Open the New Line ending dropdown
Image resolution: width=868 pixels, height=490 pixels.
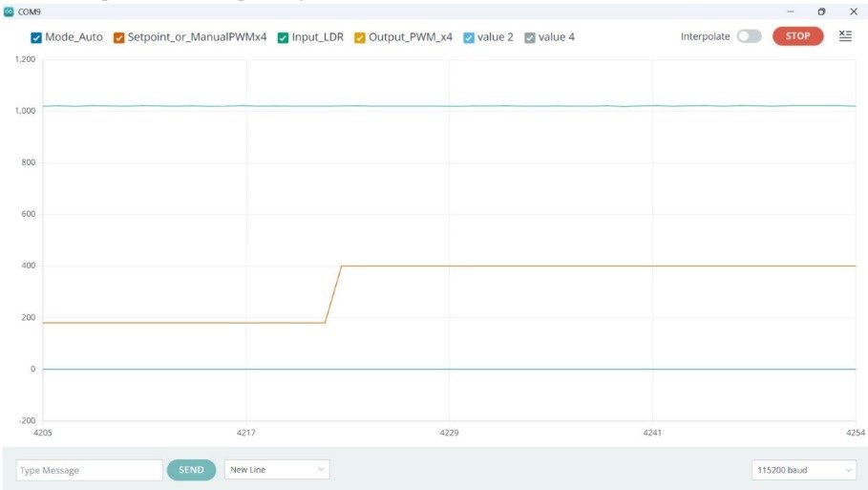[277, 470]
